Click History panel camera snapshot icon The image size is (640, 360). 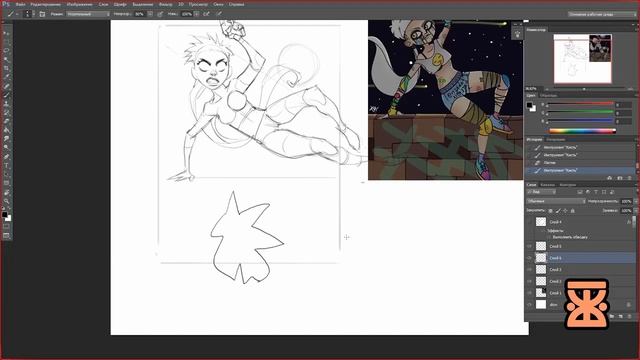620,178
